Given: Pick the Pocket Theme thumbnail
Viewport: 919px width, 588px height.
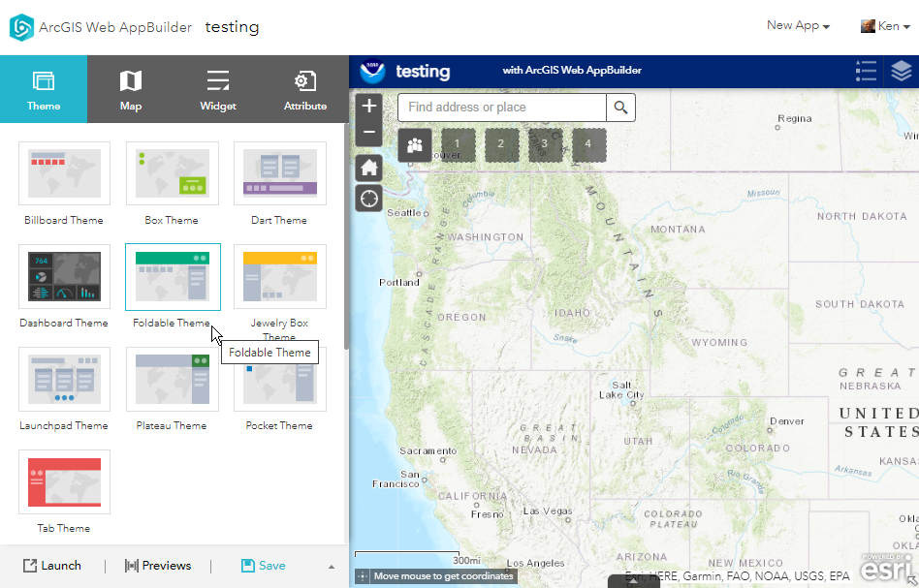Looking at the screenshot, I should click(x=280, y=387).
